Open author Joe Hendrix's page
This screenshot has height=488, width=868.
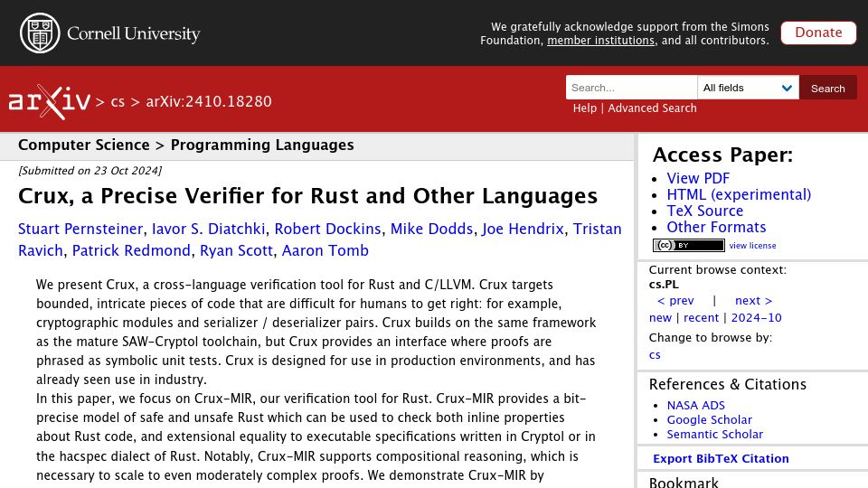523,229
